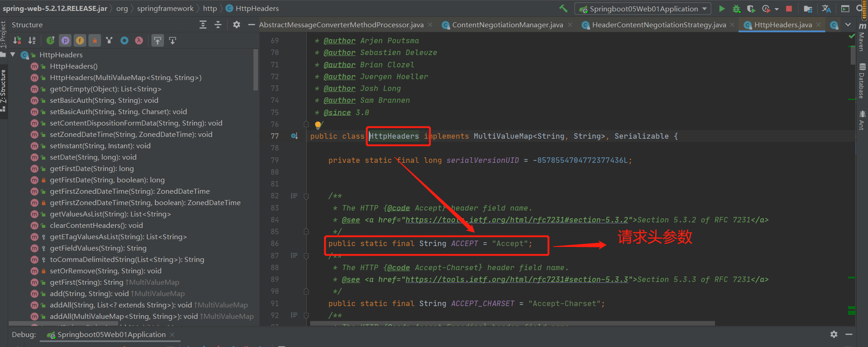
Task: Select HttpHeaders.java editor tab
Action: [x=783, y=25]
